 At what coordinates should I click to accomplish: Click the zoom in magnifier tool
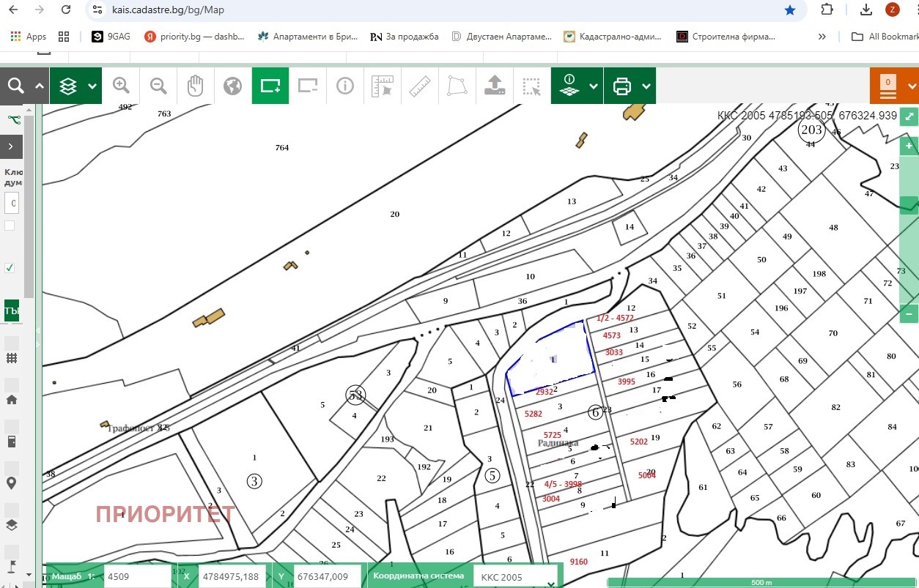tap(121, 86)
